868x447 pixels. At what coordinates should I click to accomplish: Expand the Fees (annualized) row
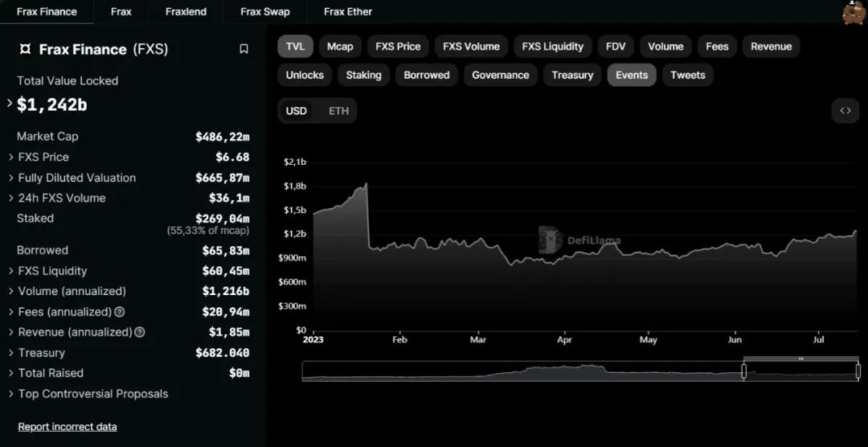pyautogui.click(x=11, y=312)
